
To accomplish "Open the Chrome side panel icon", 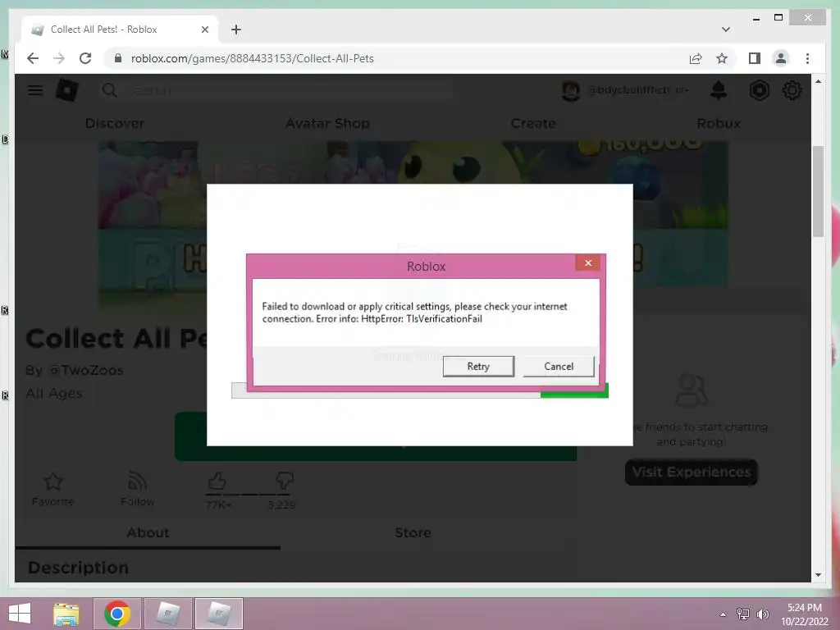I will pos(755,58).
